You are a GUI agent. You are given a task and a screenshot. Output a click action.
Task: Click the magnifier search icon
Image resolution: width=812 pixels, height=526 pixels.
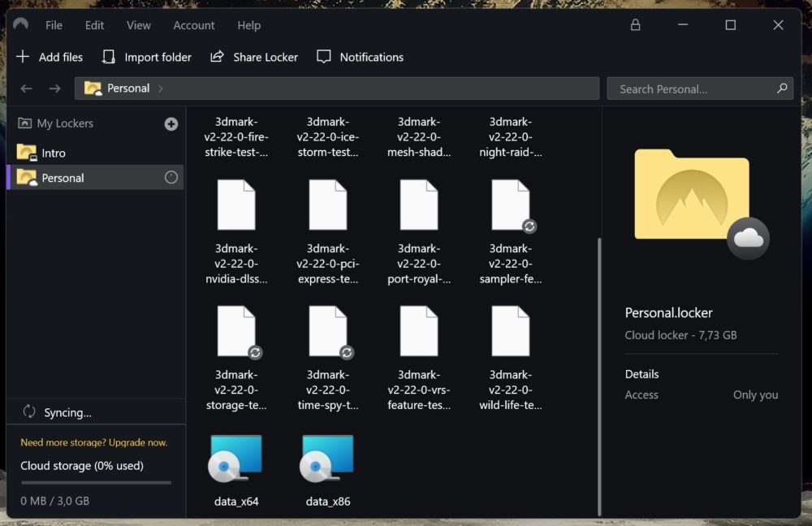point(782,88)
